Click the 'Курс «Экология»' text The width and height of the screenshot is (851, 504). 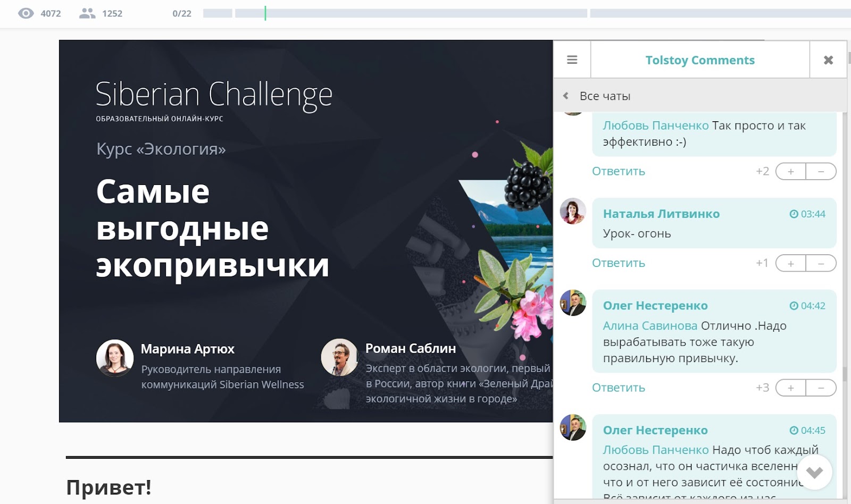(161, 149)
